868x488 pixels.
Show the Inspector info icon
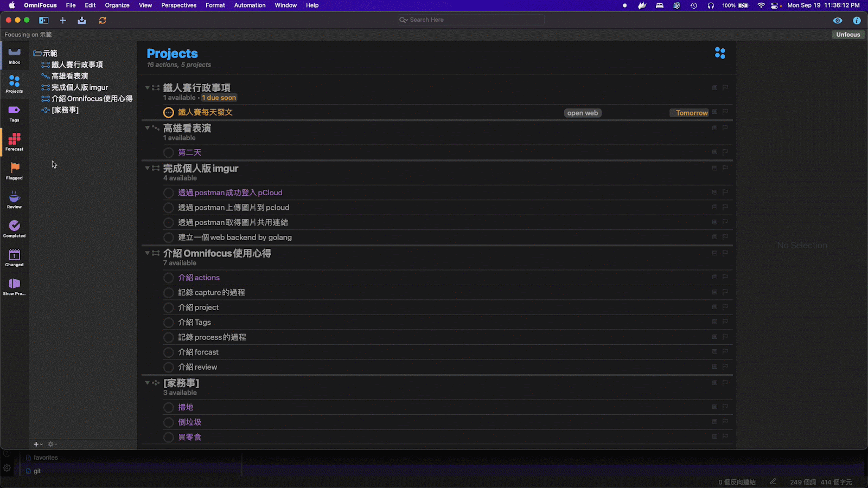(857, 21)
